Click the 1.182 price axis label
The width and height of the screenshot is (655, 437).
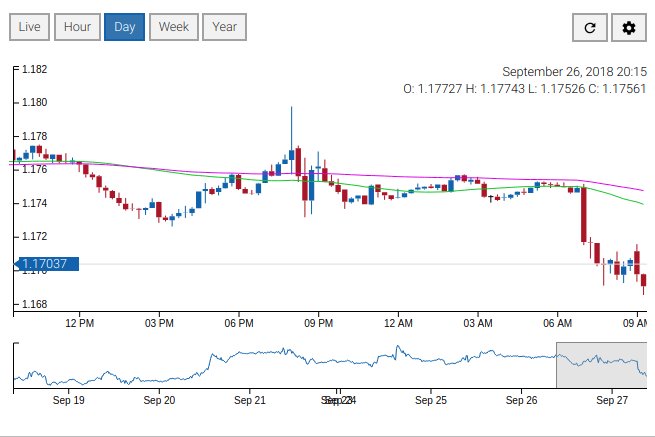point(34,69)
